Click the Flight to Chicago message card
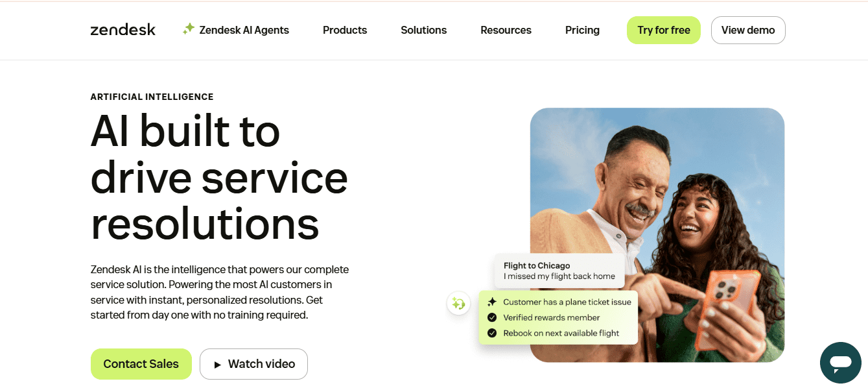 coord(559,271)
